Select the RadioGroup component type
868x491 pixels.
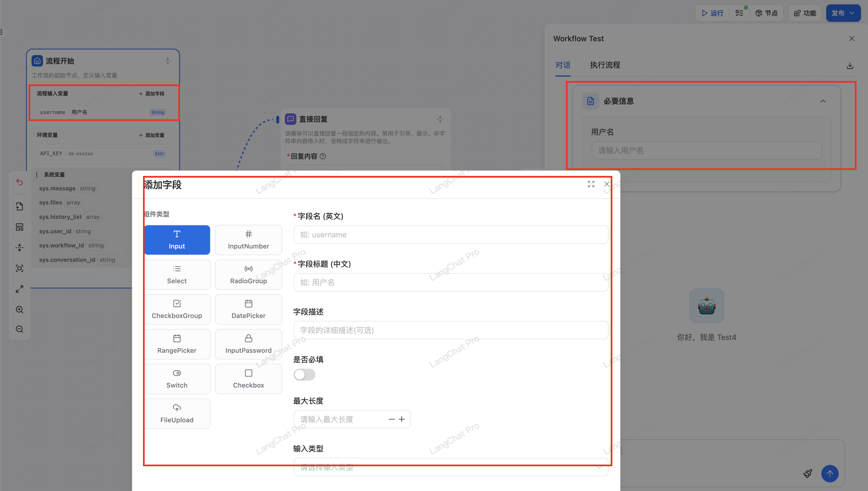[x=248, y=275]
